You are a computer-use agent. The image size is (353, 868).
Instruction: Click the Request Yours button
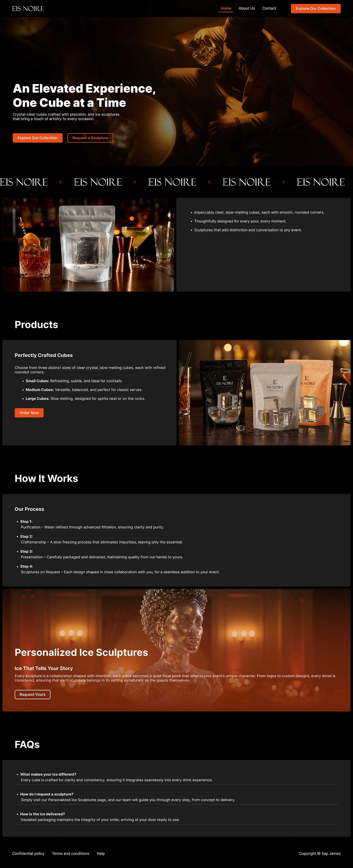(x=32, y=694)
